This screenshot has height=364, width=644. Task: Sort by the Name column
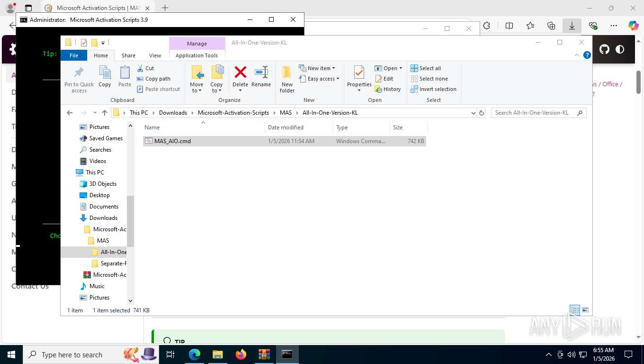coord(204,127)
